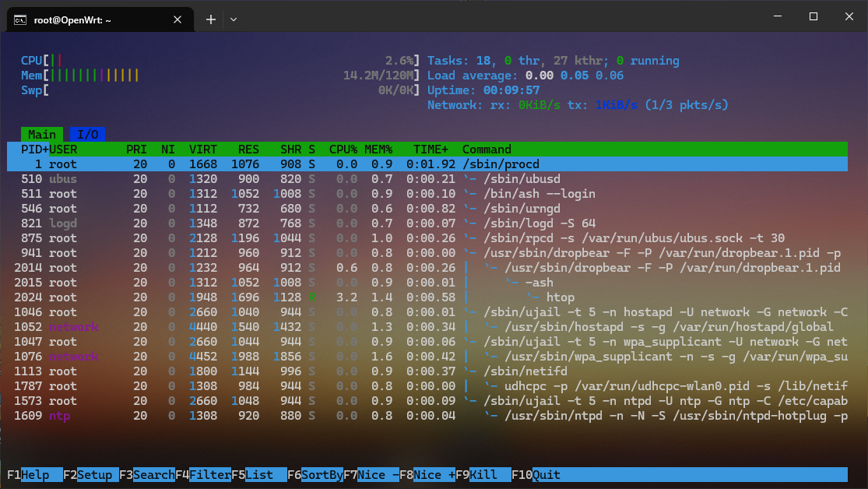Click F7 Nice - in the function bar
This screenshot has height=489, width=868.
coord(371,475)
